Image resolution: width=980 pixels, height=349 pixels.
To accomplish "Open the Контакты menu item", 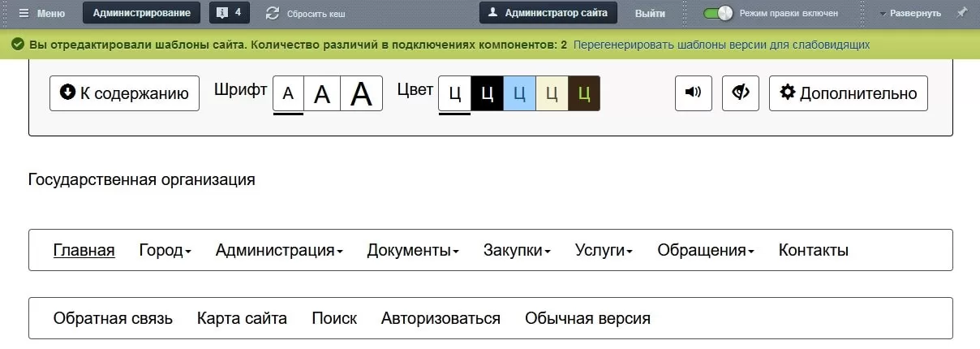I will click(814, 250).
